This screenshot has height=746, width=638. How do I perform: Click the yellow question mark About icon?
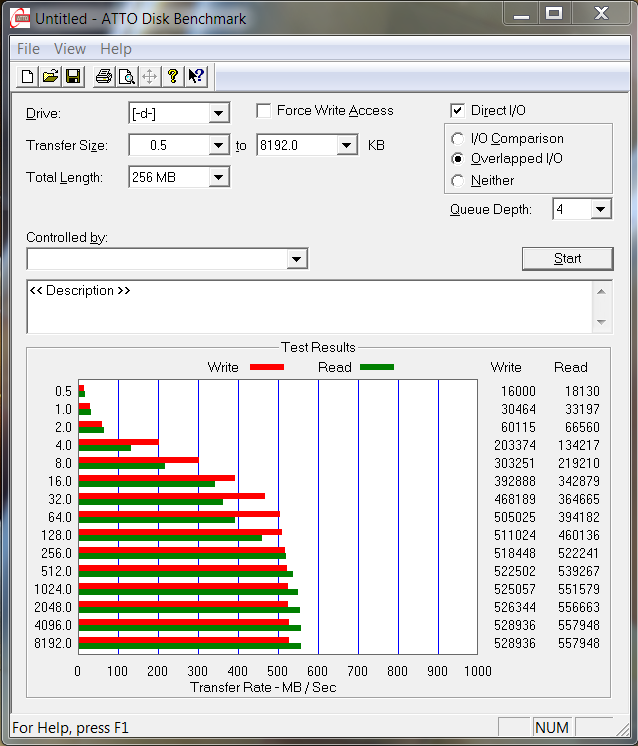pos(173,77)
